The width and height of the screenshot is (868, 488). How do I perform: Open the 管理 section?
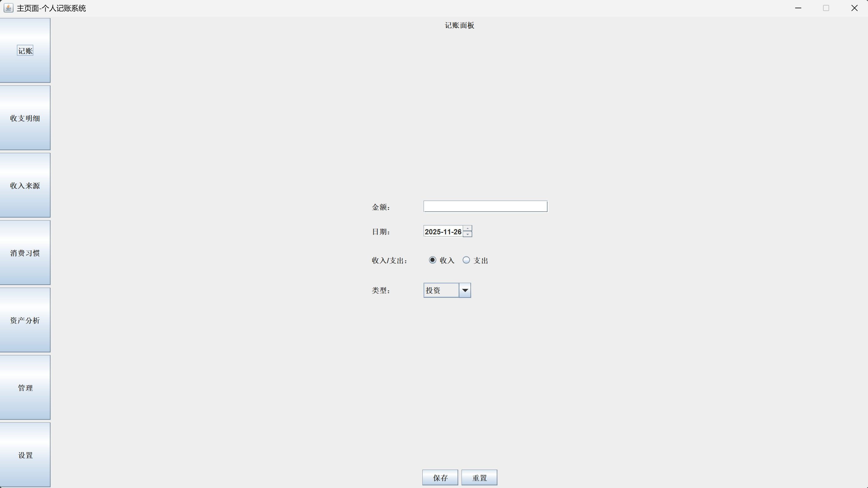coord(25,388)
